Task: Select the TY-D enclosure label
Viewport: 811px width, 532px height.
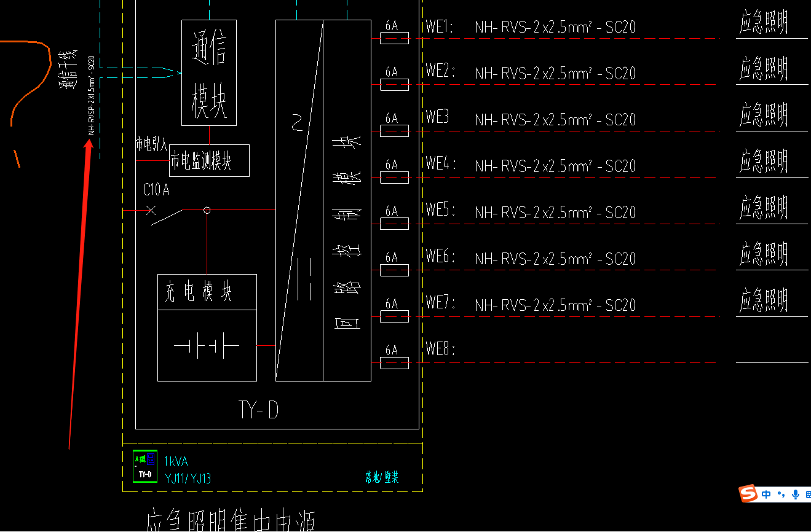Action: [x=258, y=410]
